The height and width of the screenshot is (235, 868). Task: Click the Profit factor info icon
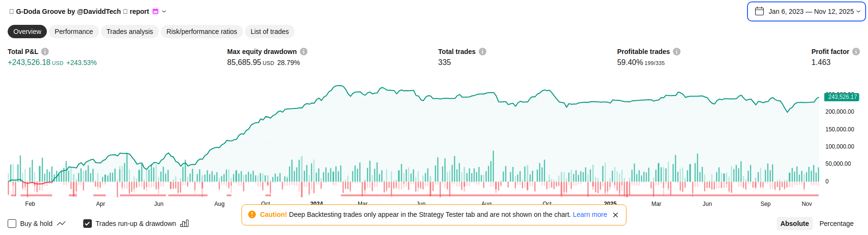click(856, 52)
